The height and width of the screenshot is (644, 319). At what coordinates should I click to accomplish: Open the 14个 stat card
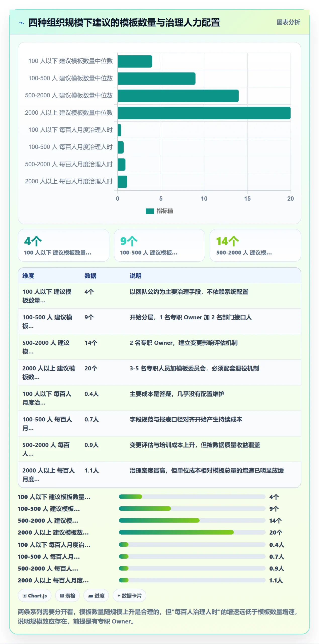[x=255, y=245]
